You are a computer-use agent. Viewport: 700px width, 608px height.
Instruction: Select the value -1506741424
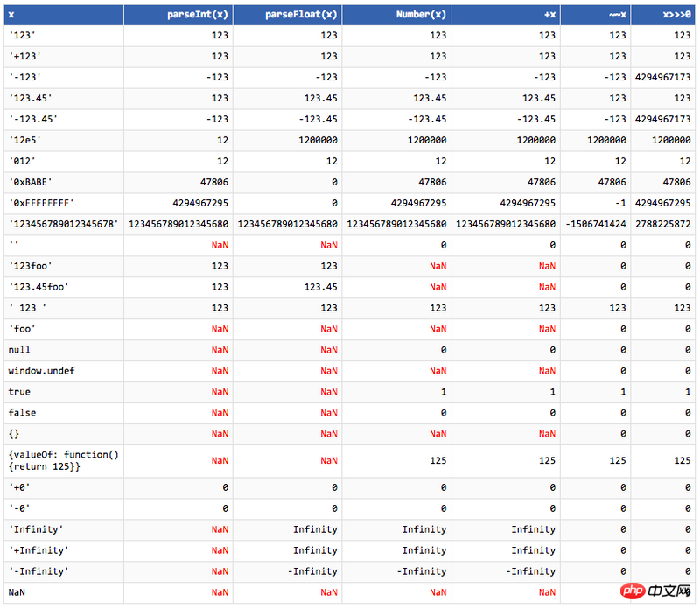click(x=596, y=224)
